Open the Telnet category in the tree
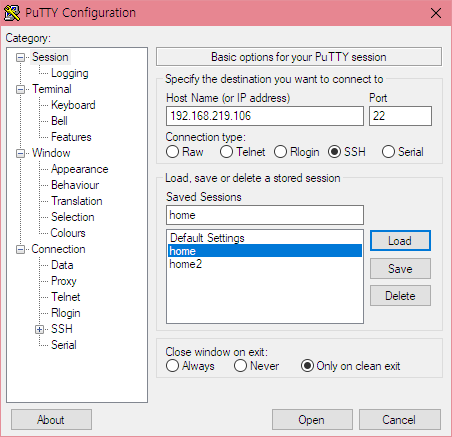This screenshot has height=437, width=452. point(66,297)
